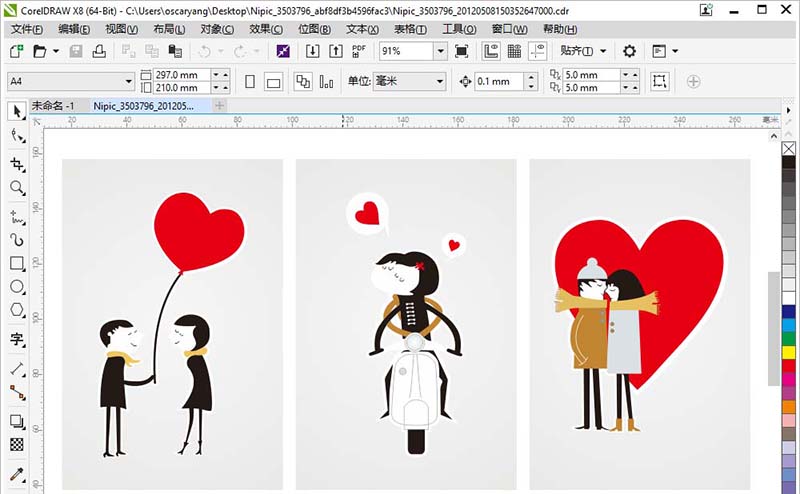Open the 效果(C) menu

(265, 29)
